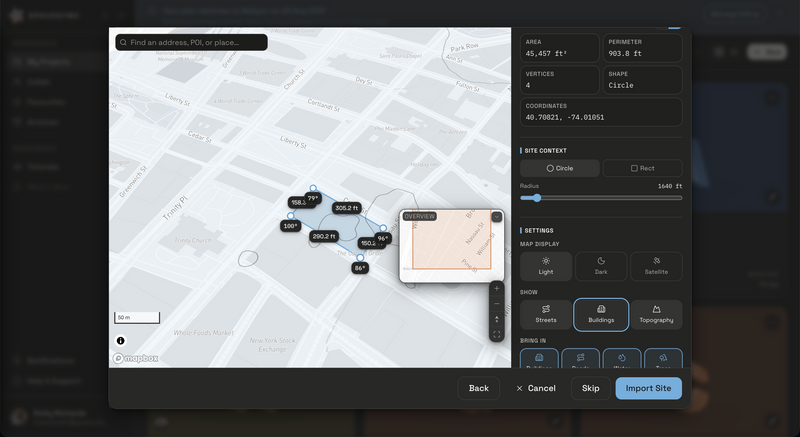Image resolution: width=800 pixels, height=437 pixels.
Task: Click the Skip button
Action: click(590, 388)
